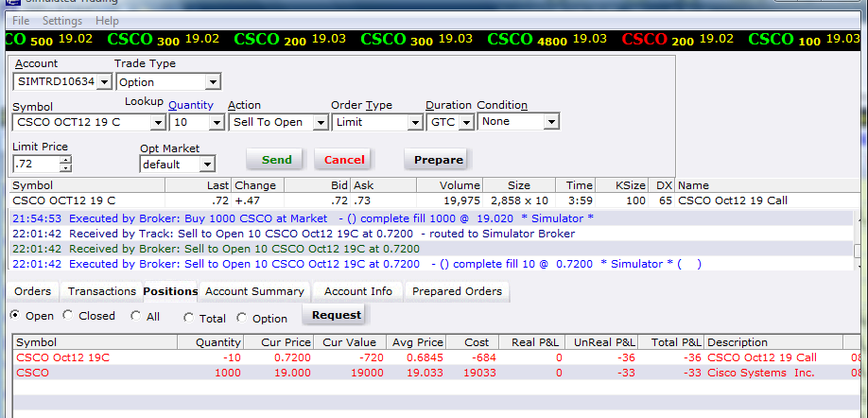This screenshot has height=418, width=868.
Task: Click the 19033 cost cell
Action: pyautogui.click(x=480, y=373)
